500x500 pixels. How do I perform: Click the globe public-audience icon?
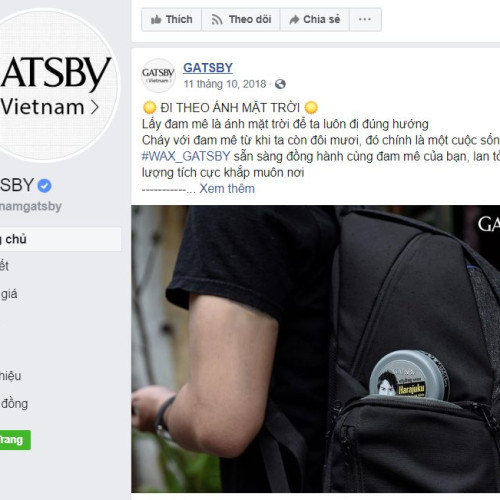click(280, 84)
